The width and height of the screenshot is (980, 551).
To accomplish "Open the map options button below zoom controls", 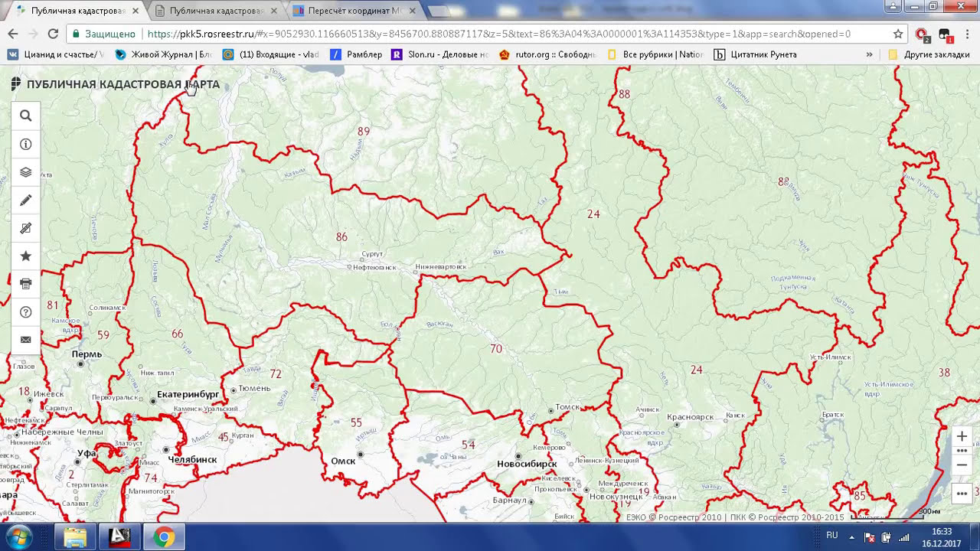I will pyautogui.click(x=962, y=494).
